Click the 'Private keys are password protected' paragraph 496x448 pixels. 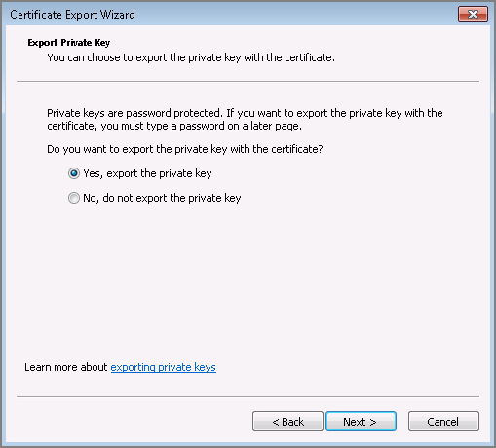(245, 120)
